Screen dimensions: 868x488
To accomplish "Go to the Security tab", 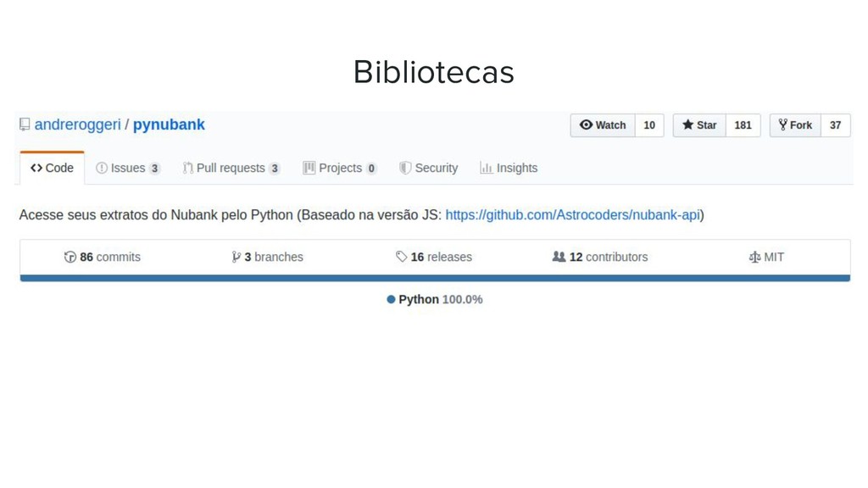I will tap(428, 169).
